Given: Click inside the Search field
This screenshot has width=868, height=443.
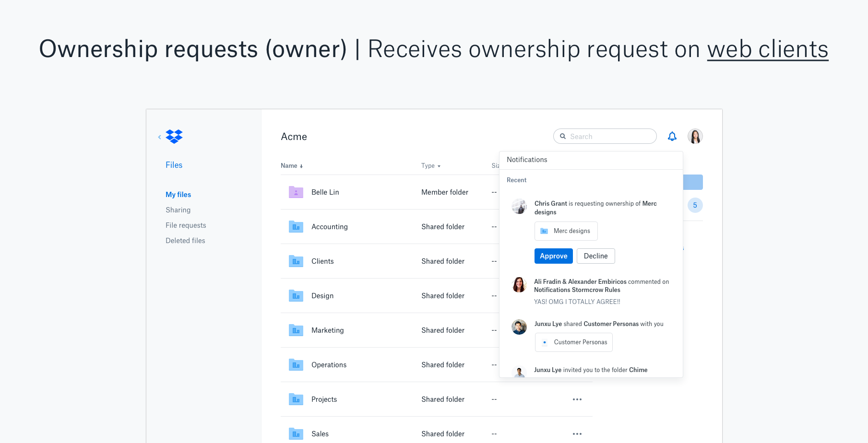Looking at the screenshot, I should (605, 136).
